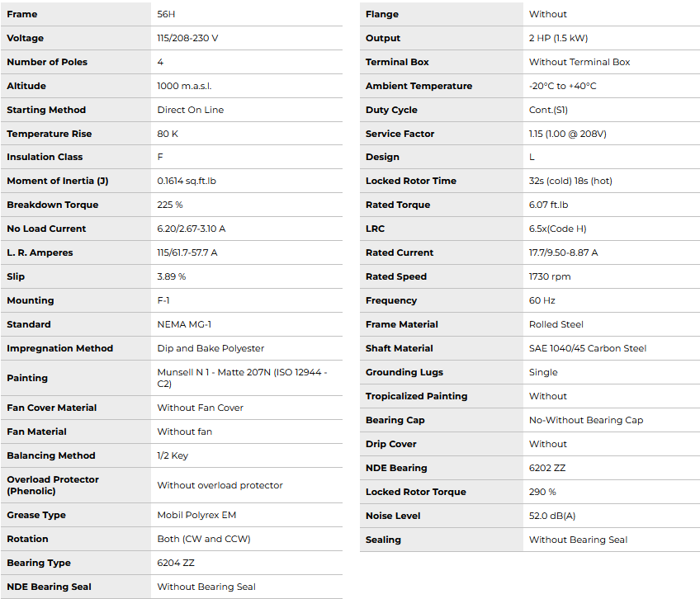
Task: Click the Number of Poles label
Action: click(47, 62)
